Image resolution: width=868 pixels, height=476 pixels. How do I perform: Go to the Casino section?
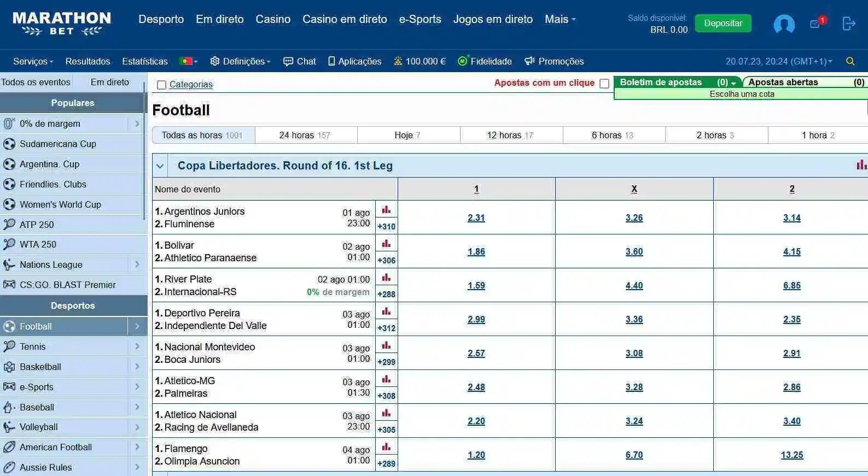click(273, 19)
